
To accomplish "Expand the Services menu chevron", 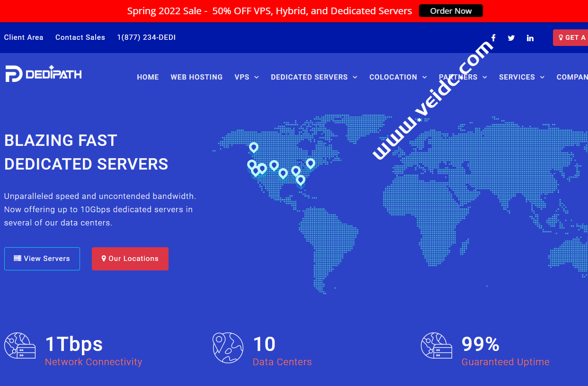I will coord(542,77).
